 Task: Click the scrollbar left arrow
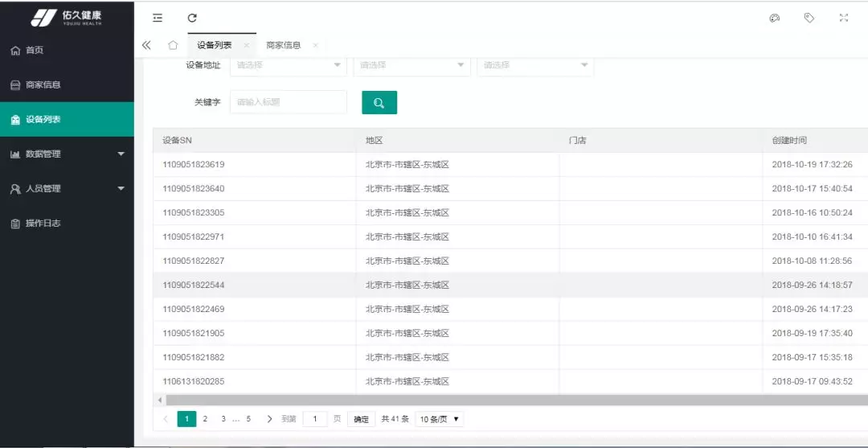click(159, 400)
